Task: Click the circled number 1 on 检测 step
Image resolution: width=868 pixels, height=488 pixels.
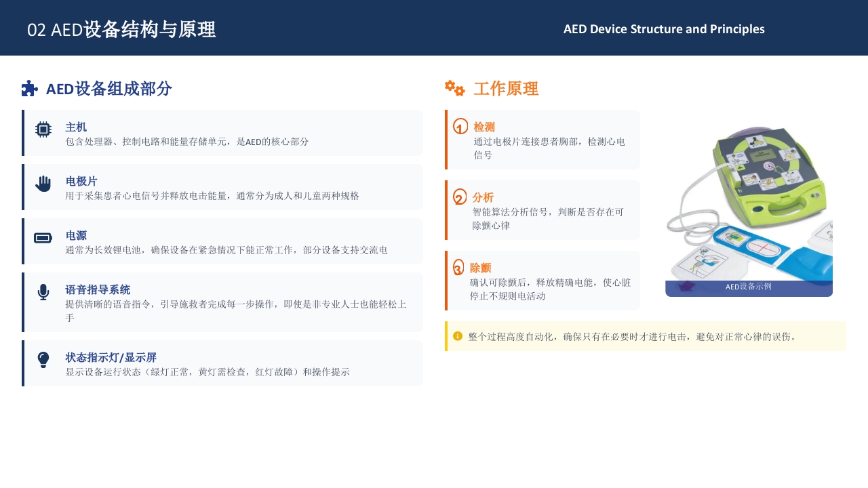Action: click(x=460, y=126)
